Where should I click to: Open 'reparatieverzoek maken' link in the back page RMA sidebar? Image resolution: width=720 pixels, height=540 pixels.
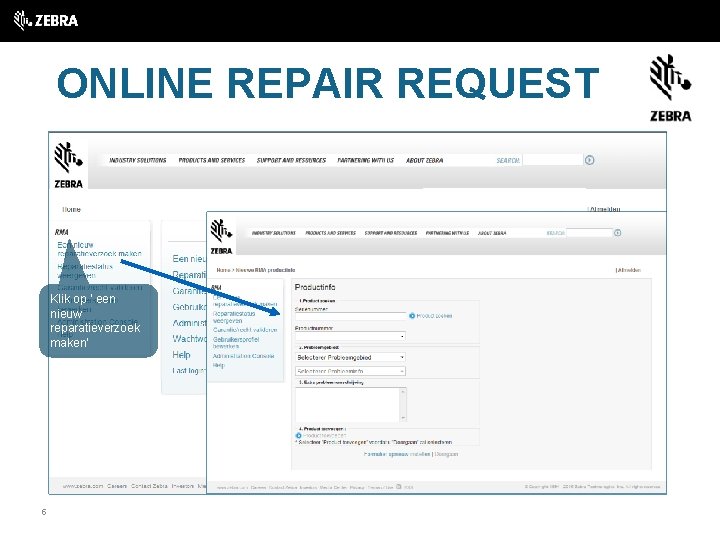pyautogui.click(x=99, y=249)
